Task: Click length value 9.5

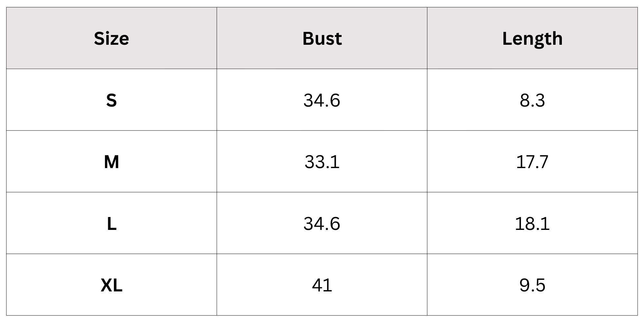Action: [x=532, y=285]
